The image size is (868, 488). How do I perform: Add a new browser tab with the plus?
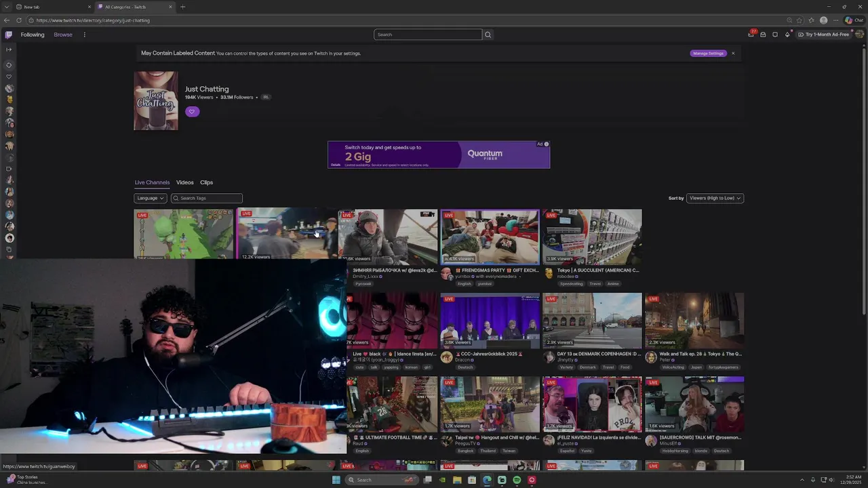click(x=182, y=7)
